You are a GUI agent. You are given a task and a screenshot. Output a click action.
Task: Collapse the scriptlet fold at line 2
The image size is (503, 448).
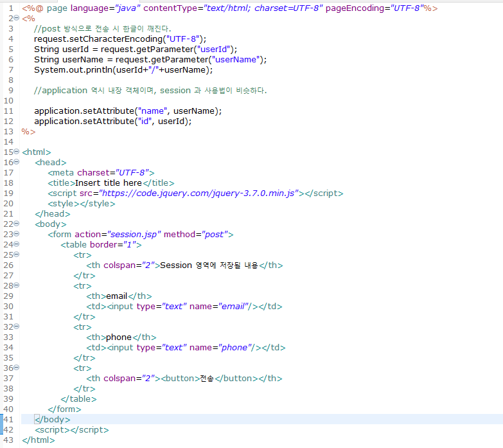tap(17, 18)
